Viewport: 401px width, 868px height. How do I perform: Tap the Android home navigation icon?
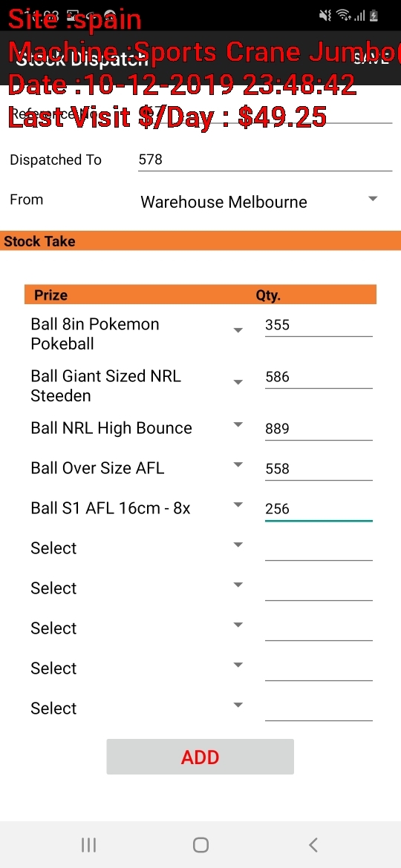click(200, 845)
